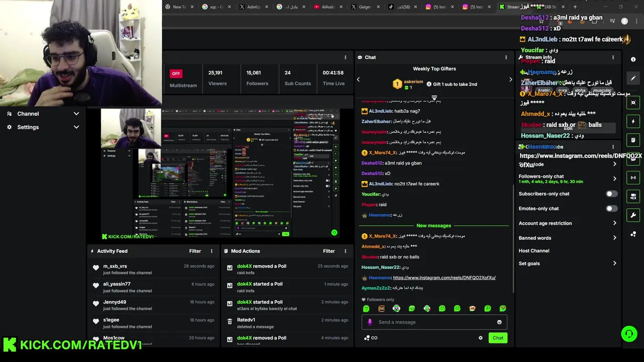
Task: Select Jennyd49 follow in Activity Feed
Action: 153,305
